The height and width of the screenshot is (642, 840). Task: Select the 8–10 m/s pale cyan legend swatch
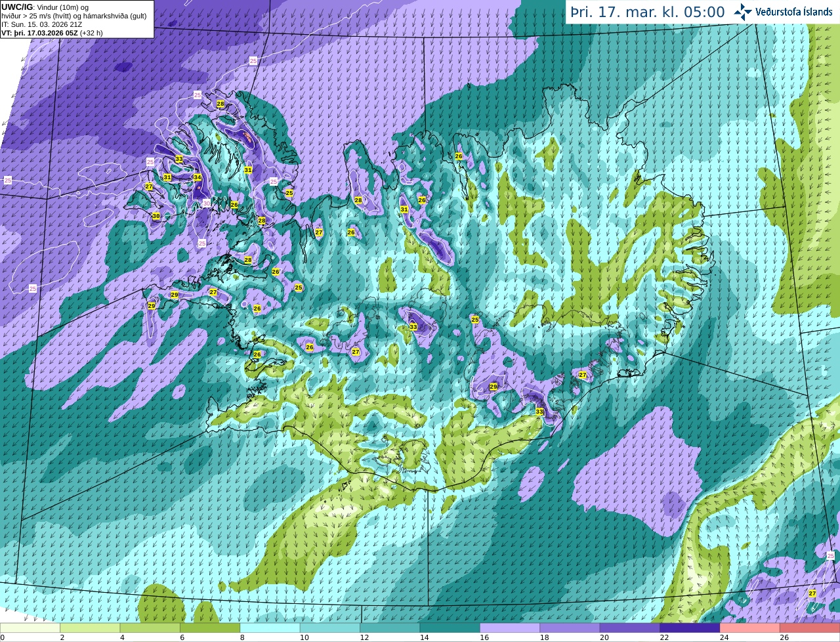tap(270, 628)
